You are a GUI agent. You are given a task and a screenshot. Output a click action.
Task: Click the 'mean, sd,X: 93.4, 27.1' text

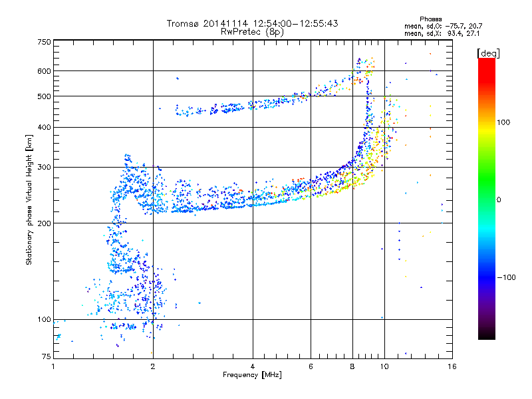[442, 33]
